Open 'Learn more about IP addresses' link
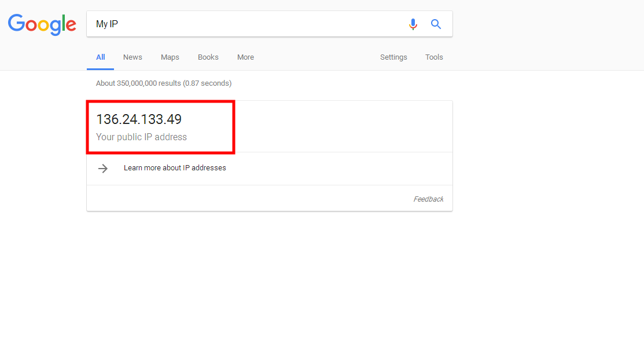644x347 pixels. (175, 168)
